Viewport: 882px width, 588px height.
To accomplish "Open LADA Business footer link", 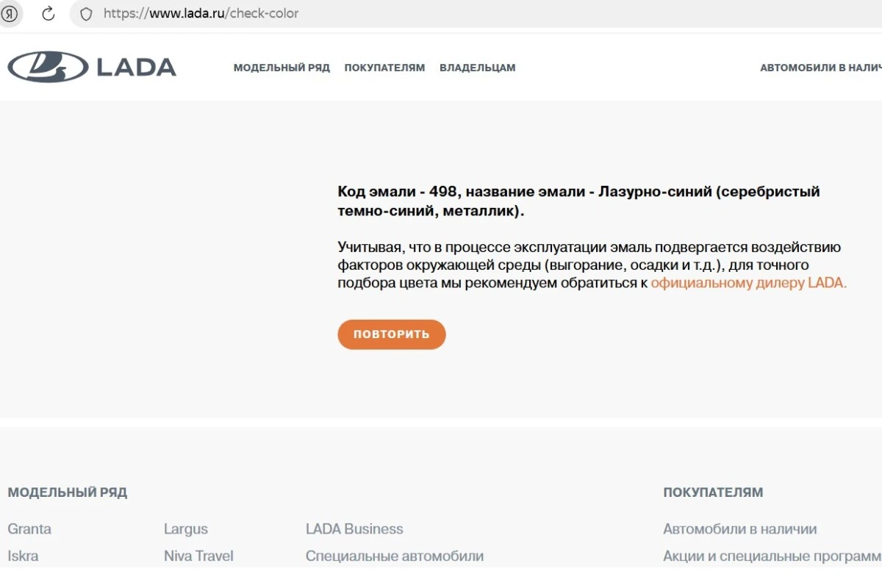I will click(x=354, y=529).
